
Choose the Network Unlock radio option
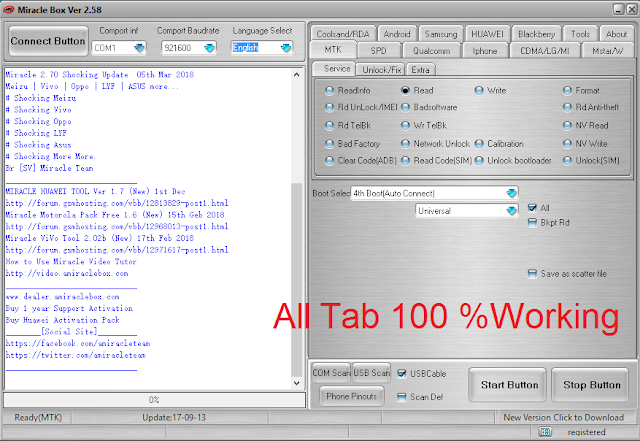[405, 144]
